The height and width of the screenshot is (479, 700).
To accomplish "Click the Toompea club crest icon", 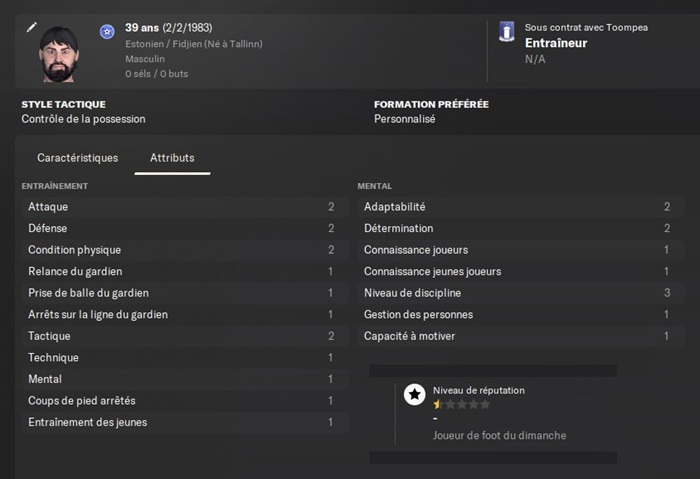I will [507, 32].
